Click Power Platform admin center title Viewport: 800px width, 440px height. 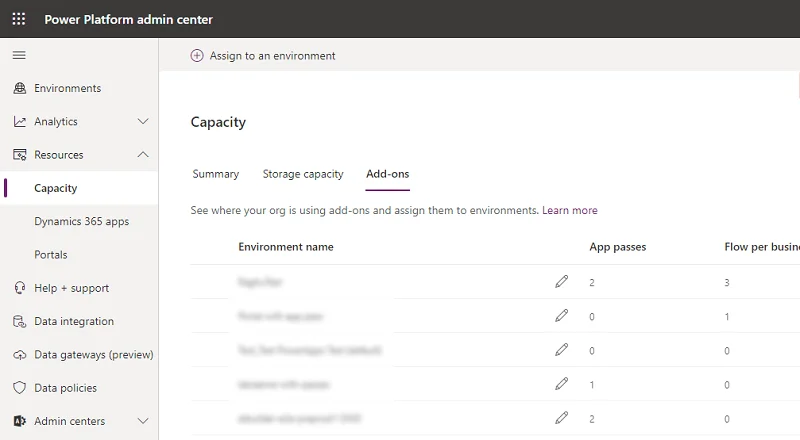pyautogui.click(x=129, y=19)
